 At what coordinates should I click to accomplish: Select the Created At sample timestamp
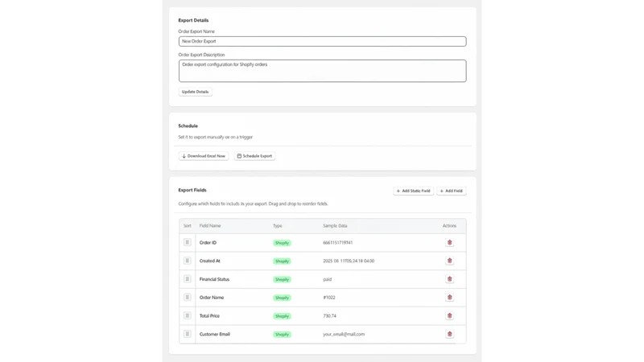[x=349, y=261]
